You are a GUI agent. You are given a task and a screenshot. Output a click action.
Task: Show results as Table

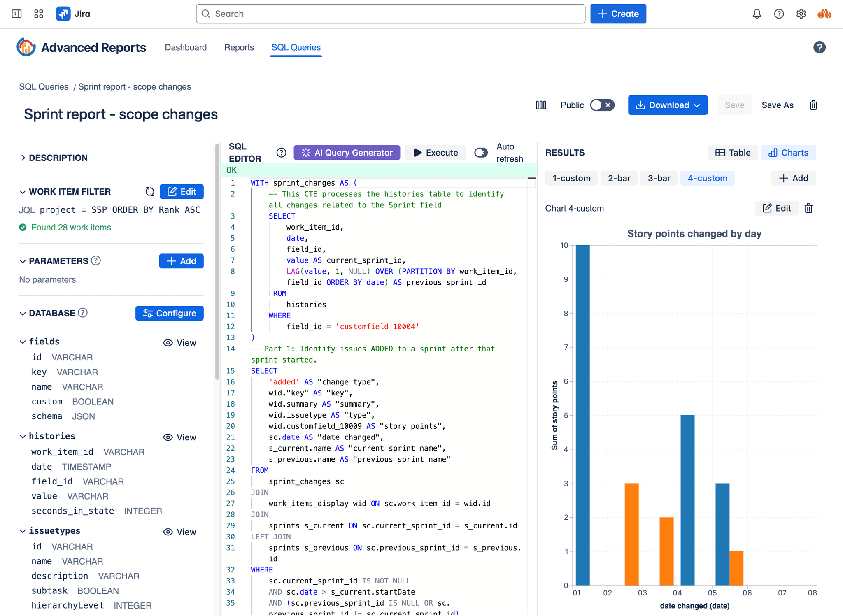pos(733,153)
